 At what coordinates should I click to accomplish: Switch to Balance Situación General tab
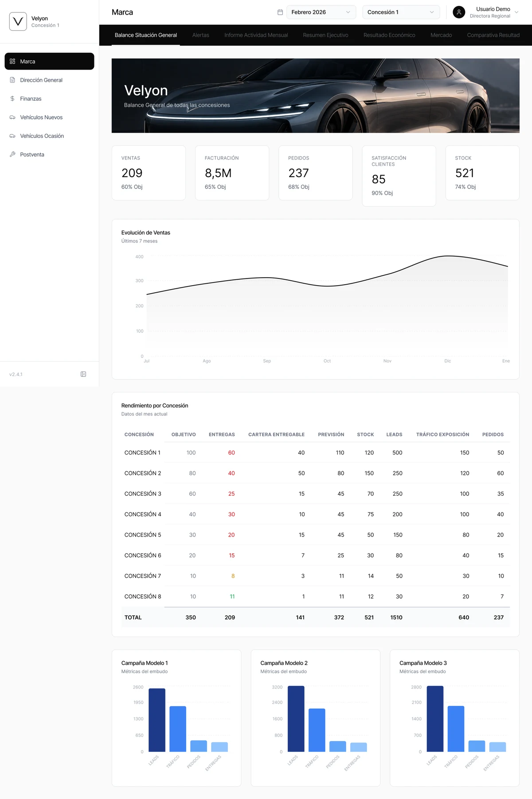[x=146, y=35]
